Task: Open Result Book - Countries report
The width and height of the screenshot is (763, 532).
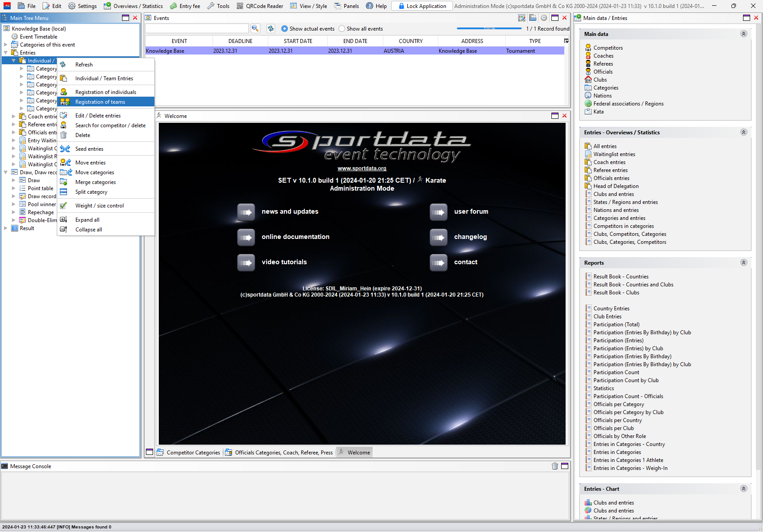Action: point(621,277)
